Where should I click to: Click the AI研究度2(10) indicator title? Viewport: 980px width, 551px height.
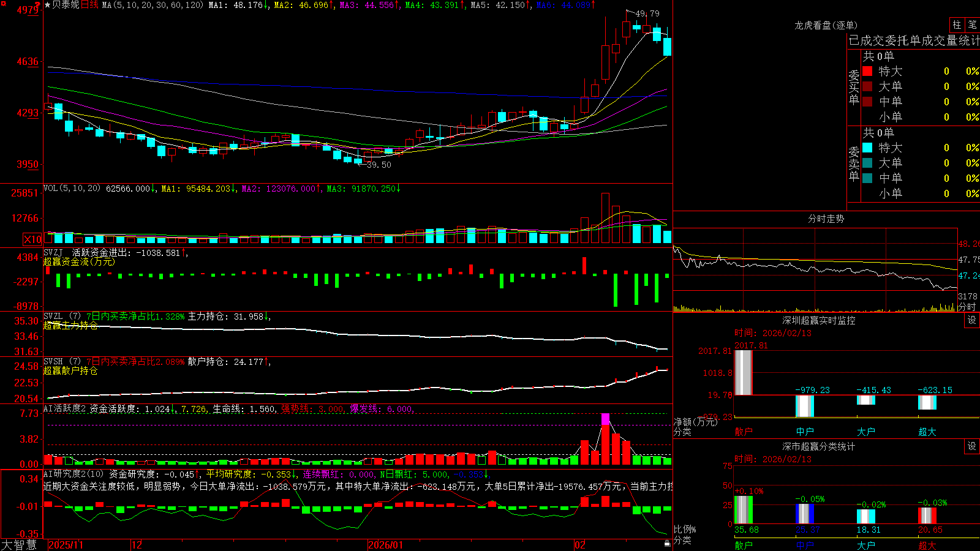[73, 474]
